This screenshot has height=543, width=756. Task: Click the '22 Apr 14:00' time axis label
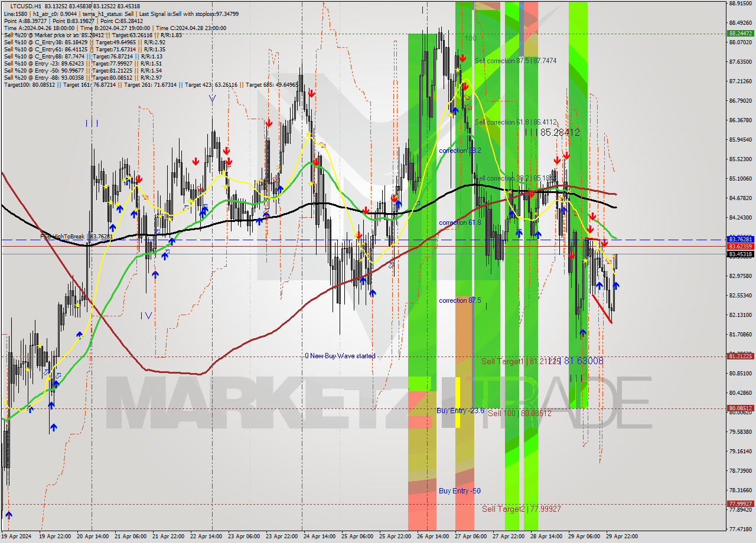click(x=206, y=537)
